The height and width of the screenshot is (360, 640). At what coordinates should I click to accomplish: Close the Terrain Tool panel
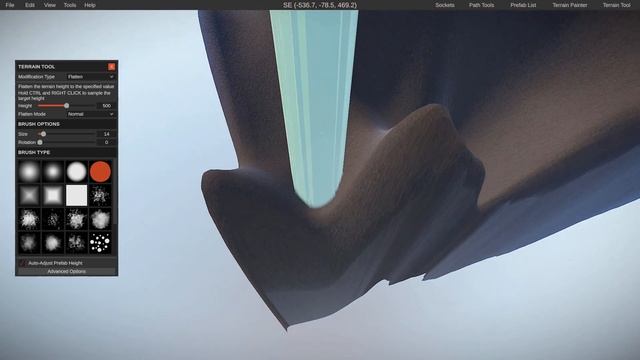[x=111, y=67]
